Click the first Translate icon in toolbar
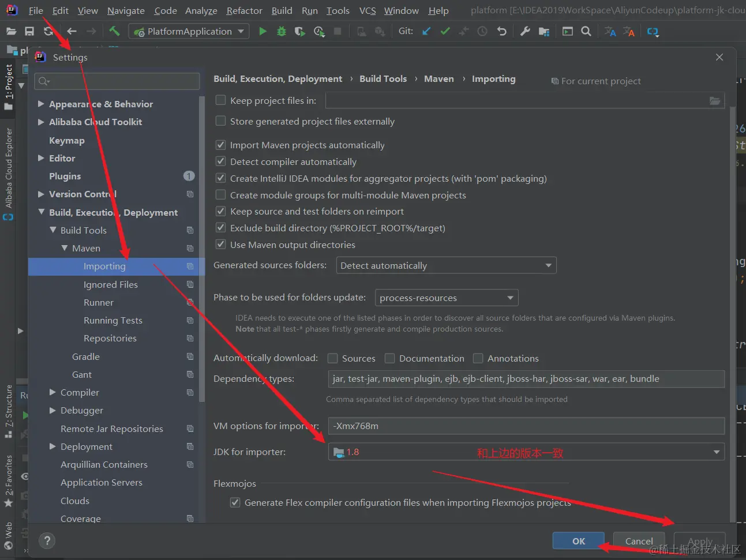 [x=610, y=31]
